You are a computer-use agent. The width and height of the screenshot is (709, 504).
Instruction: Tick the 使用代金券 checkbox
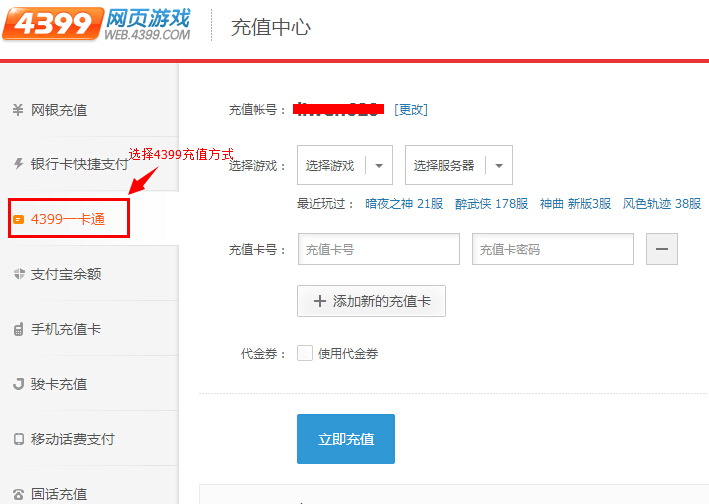[x=305, y=353]
